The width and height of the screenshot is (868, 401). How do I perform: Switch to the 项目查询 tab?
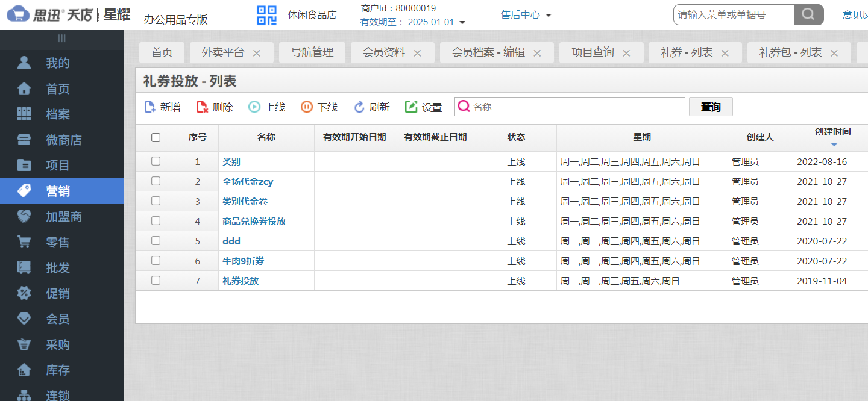pos(594,52)
